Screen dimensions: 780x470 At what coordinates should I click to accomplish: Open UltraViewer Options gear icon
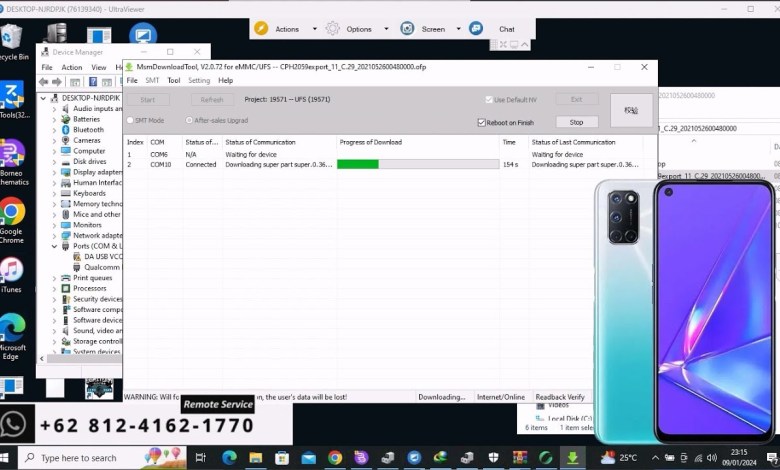(332, 29)
